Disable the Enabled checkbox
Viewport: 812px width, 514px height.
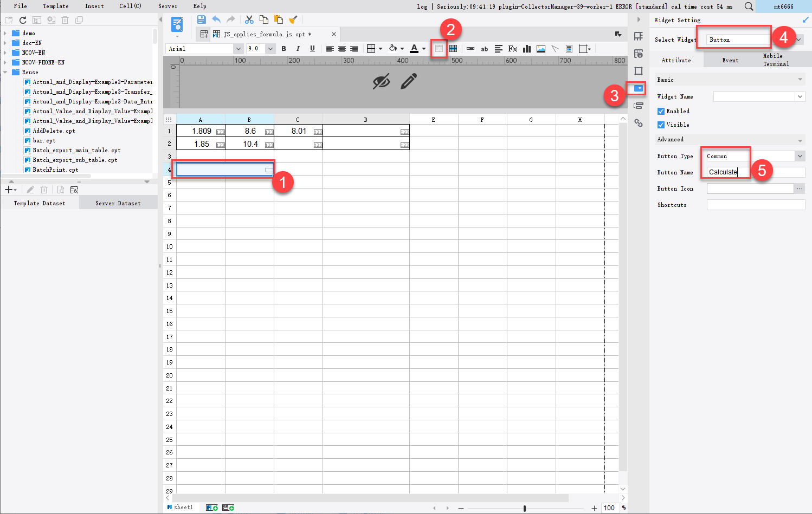[661, 111]
